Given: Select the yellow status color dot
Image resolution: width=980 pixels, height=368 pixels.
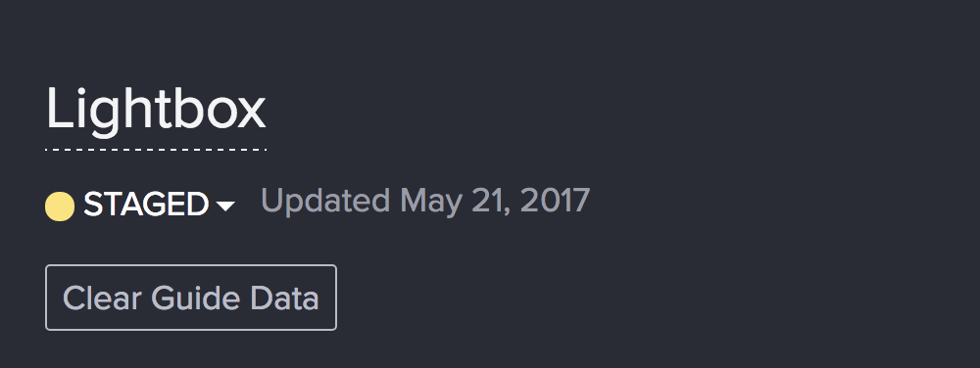Looking at the screenshot, I should 60,207.
